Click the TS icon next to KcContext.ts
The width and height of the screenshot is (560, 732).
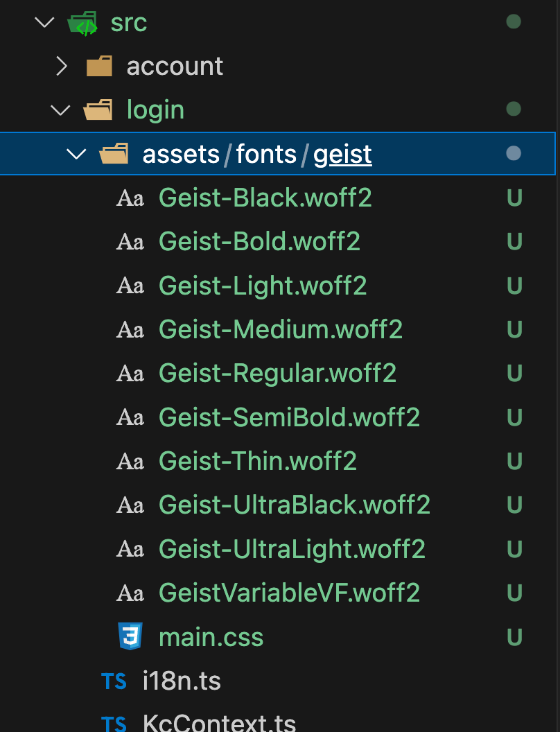[114, 724]
